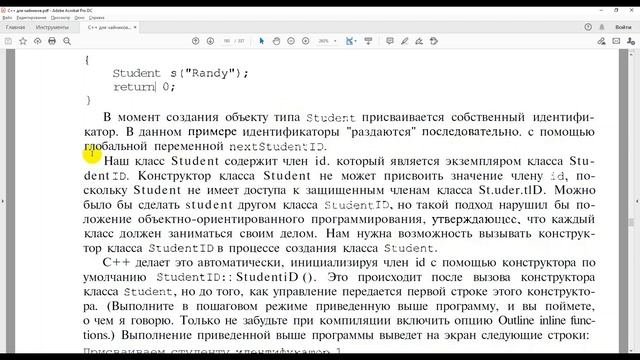
Task: Close the C++ для чайников tab
Action: (x=135, y=27)
